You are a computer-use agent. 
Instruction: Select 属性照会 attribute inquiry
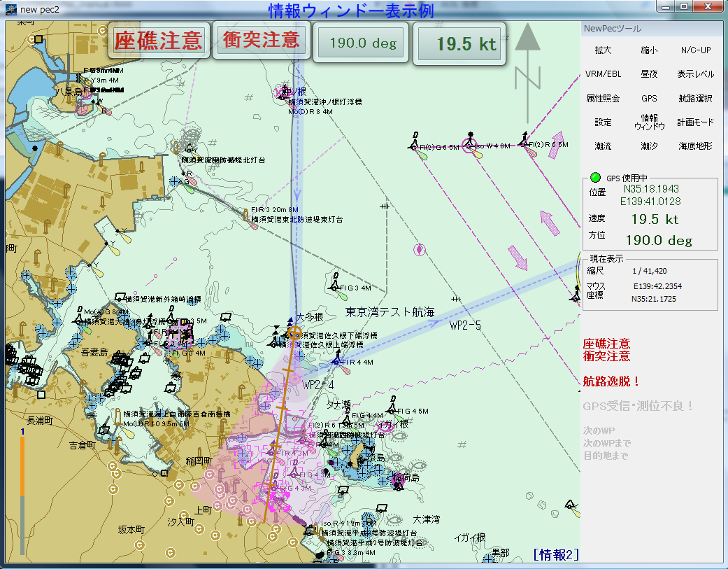pyautogui.click(x=603, y=98)
